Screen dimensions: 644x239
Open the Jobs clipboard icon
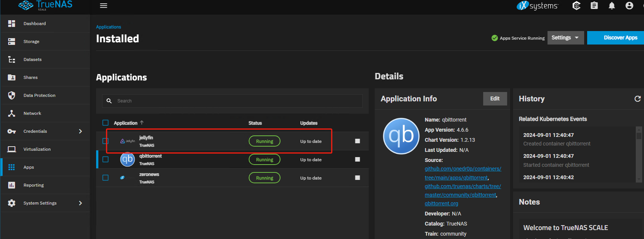coord(594,6)
